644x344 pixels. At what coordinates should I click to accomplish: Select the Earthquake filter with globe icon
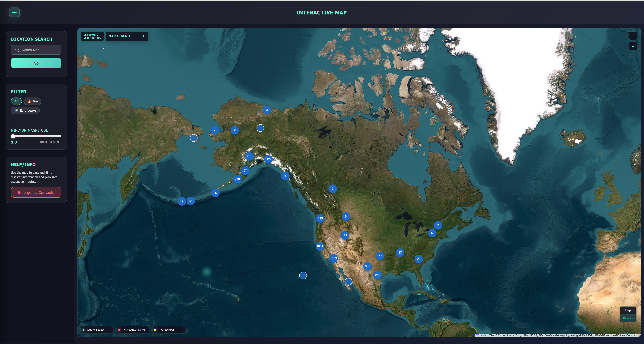(x=25, y=110)
